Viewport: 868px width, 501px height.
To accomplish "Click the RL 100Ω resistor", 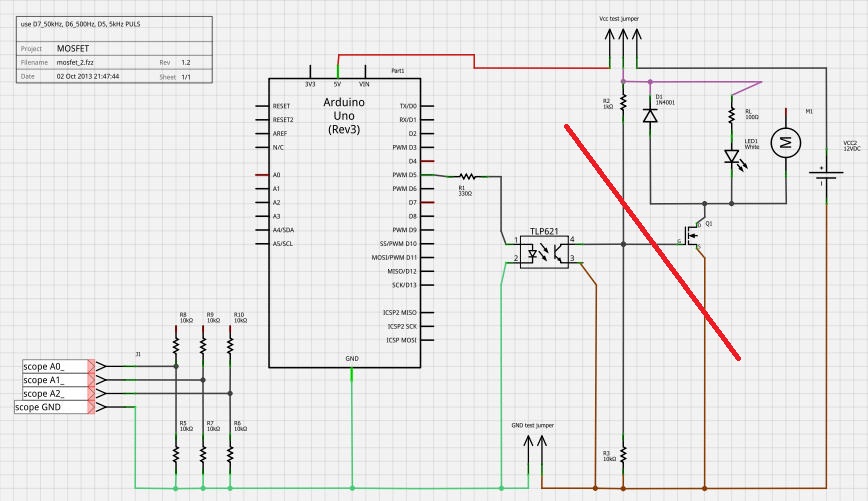I will (x=731, y=118).
